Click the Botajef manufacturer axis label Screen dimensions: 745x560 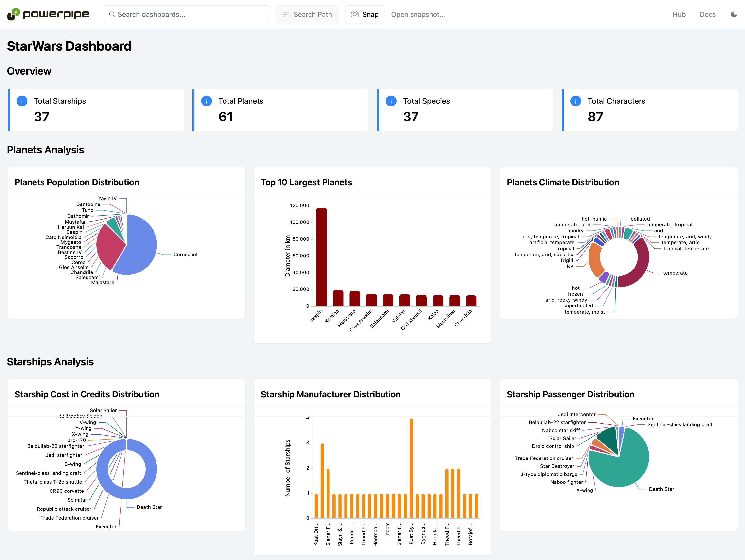[x=470, y=534]
